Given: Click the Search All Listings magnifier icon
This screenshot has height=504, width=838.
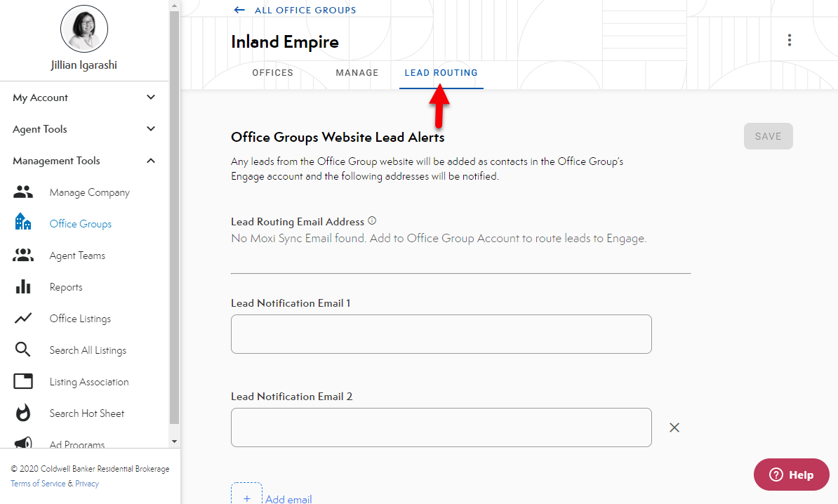Looking at the screenshot, I should pyautogui.click(x=23, y=350).
